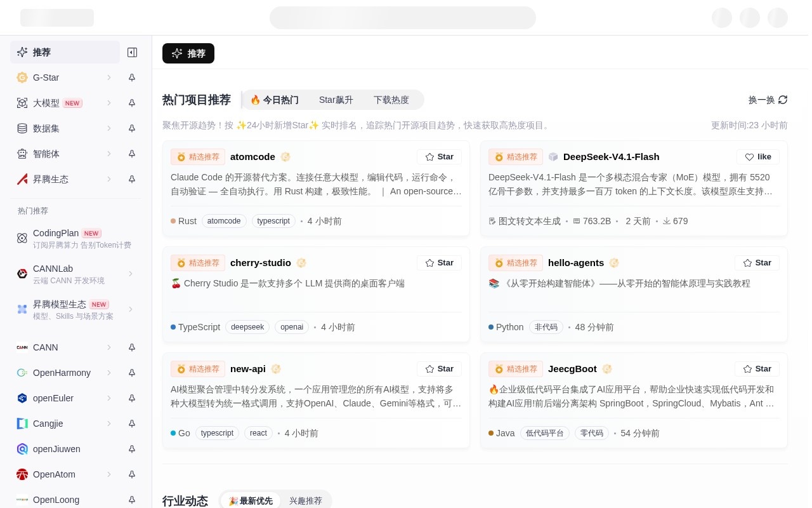This screenshot has width=812, height=508.
Task: Click the refresh icon beside 换一换
Action: (x=783, y=100)
